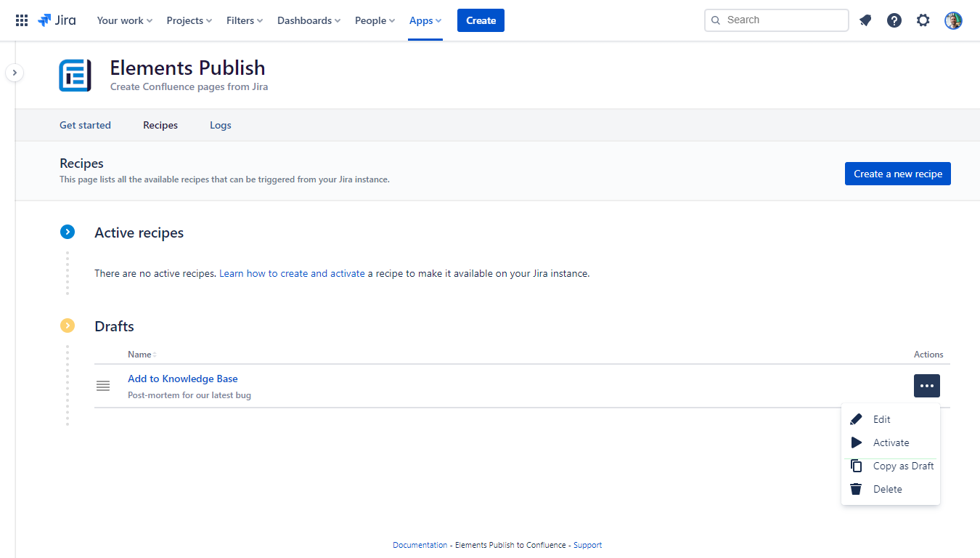Open Jira settings gear icon
This screenshot has width=980, height=558.
coord(923,20)
